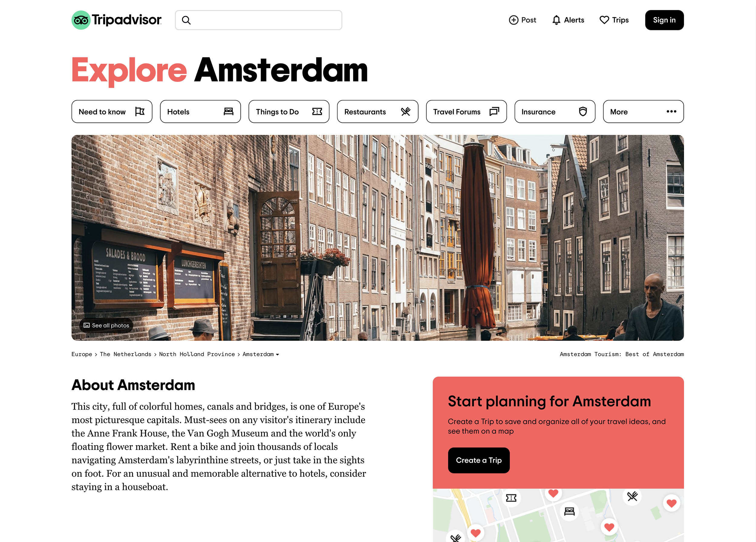Click 'Amsterdam Tourism: Best of Amsterdam' text
Image resolution: width=756 pixels, height=542 pixels.
[622, 354]
